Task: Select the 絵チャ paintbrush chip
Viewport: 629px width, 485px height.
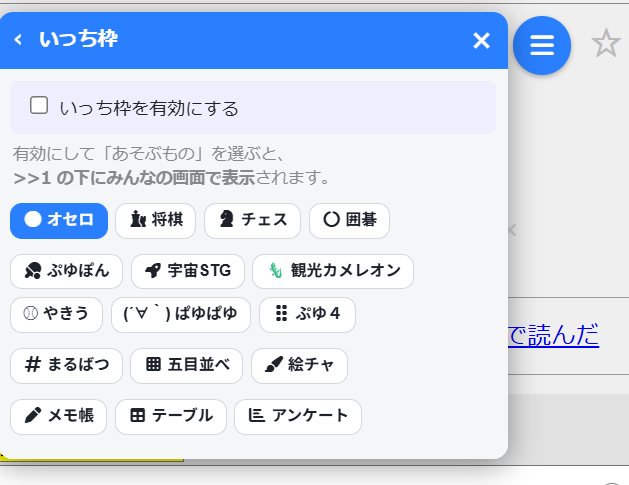Action: (x=299, y=365)
